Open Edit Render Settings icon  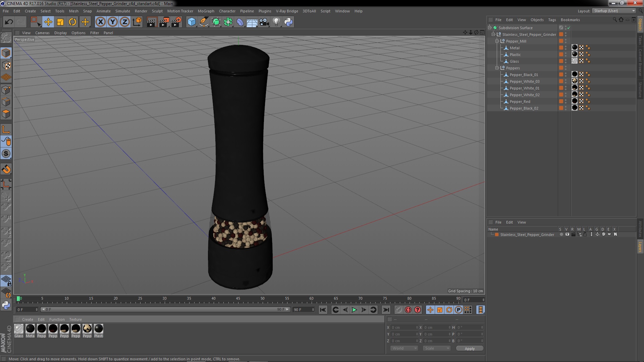176,22
